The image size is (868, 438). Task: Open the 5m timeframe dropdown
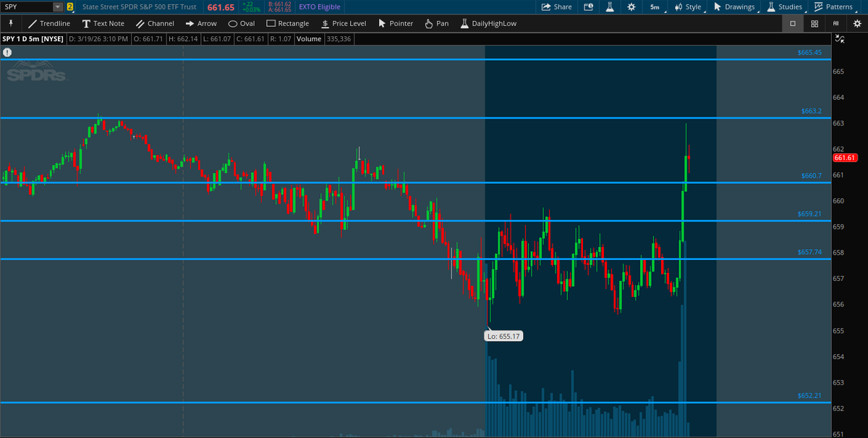pos(655,7)
